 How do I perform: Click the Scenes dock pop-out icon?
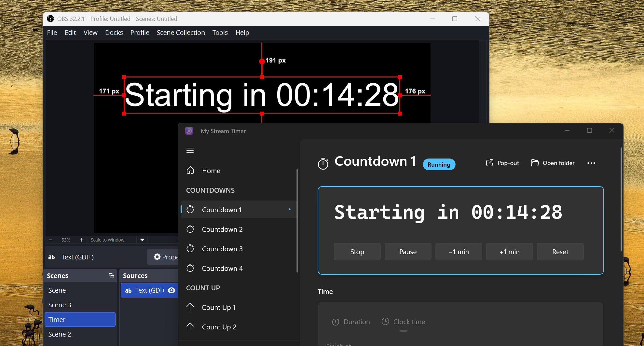point(111,276)
